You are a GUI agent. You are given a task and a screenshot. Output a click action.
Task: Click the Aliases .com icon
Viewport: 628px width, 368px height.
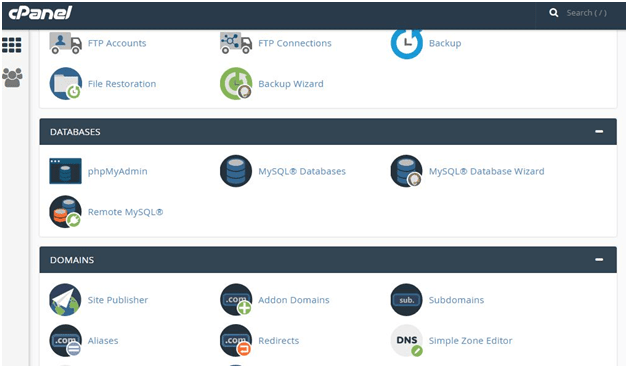tap(65, 340)
